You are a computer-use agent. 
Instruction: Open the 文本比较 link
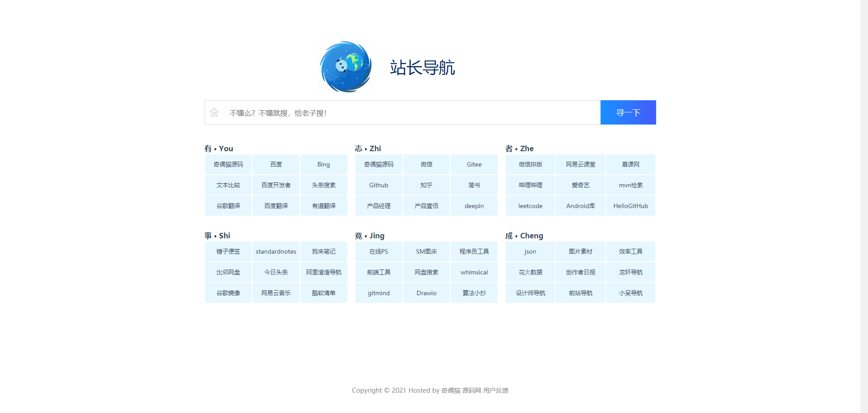(229, 185)
